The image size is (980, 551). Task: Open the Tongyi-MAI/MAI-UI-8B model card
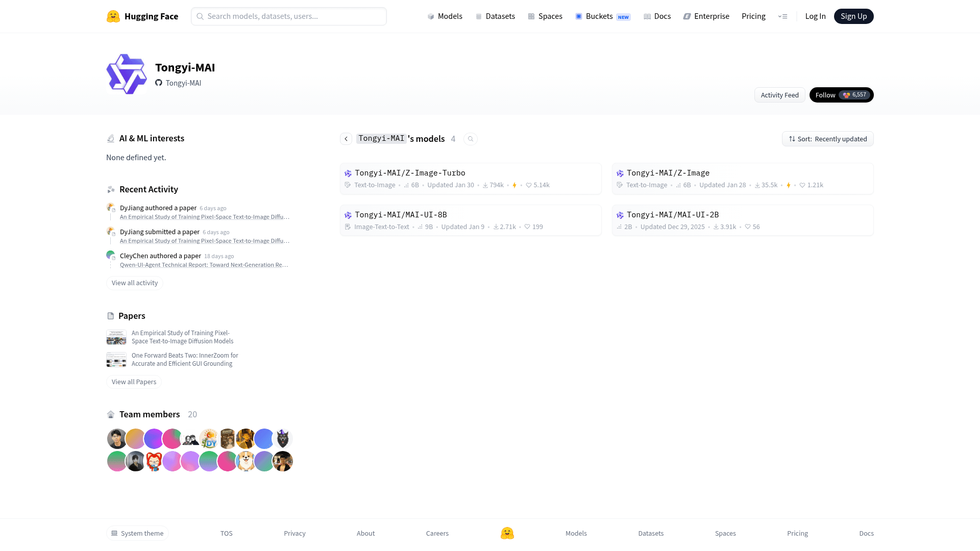click(x=471, y=220)
